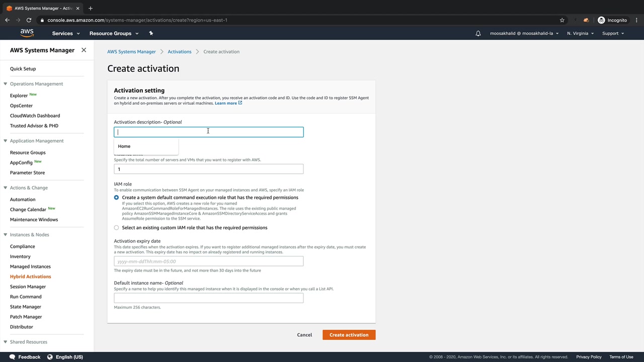Go to Session Manager
Screen dimensions: 644x362
[28, 287]
